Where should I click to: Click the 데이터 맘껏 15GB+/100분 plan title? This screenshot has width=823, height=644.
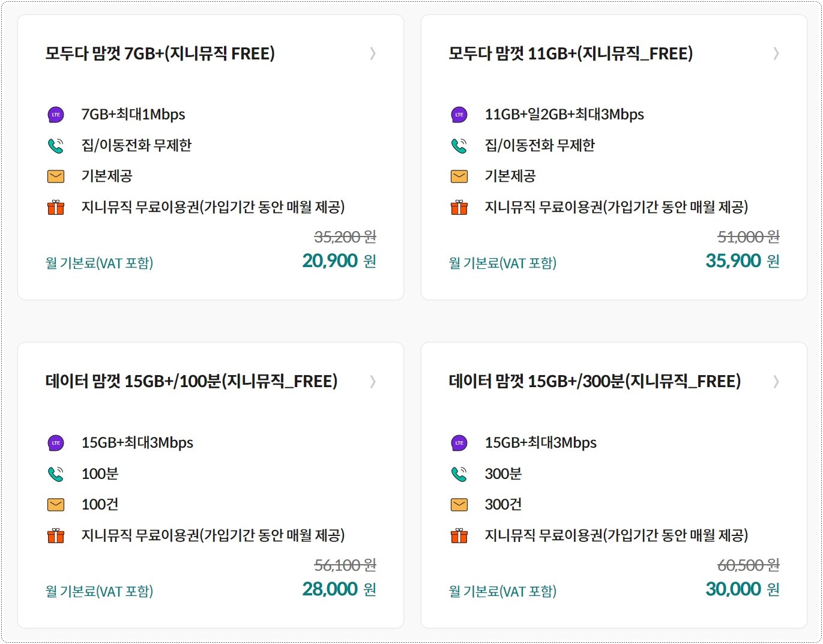(192, 381)
